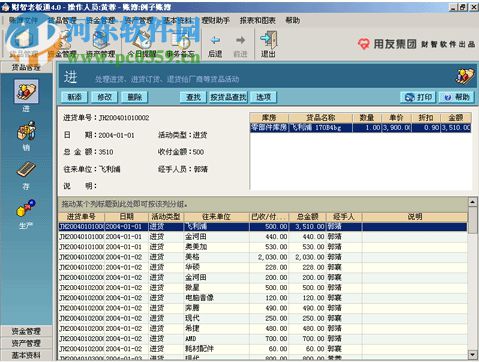Sort by the 总金额 column header
The height and width of the screenshot is (362, 479).
coord(307,217)
